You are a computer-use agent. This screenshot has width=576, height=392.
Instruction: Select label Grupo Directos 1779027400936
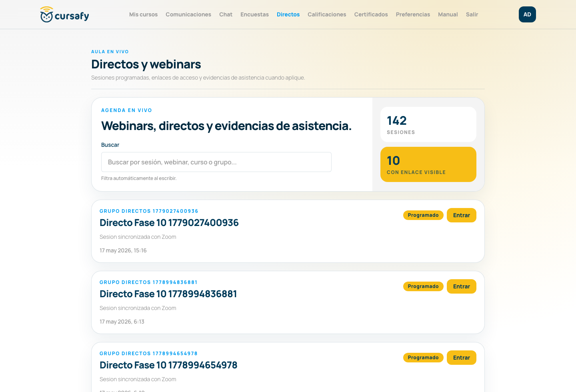click(149, 211)
